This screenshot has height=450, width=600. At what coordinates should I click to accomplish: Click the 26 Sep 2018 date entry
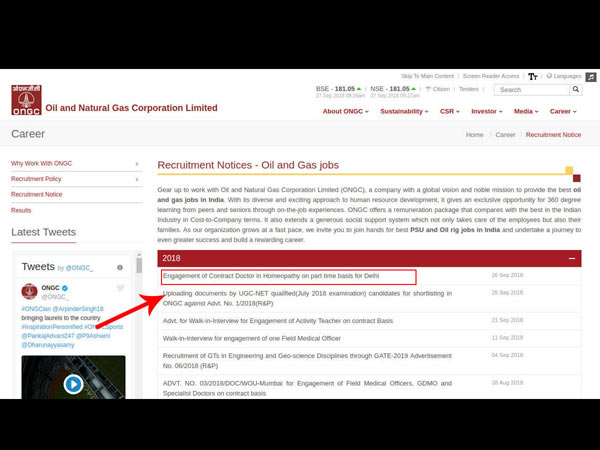[x=507, y=275]
